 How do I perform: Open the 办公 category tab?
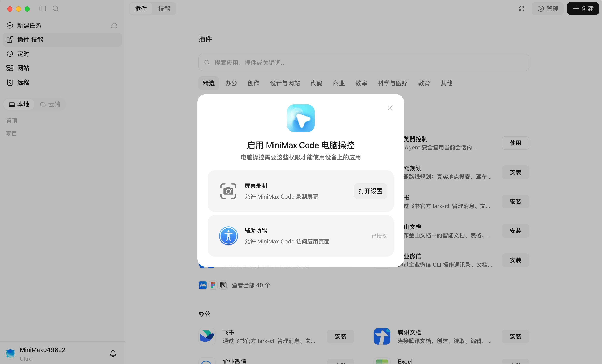tap(231, 83)
